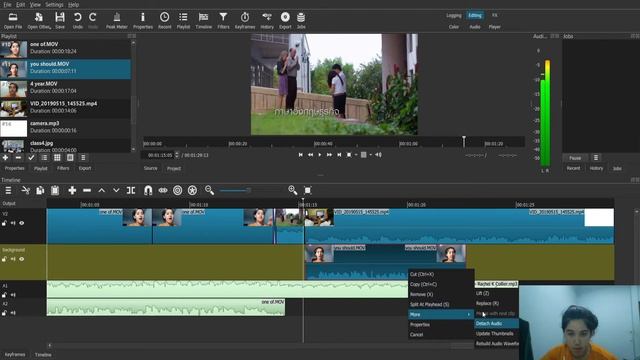Open the Recent panel icon in toolbar
640x360 pixels.
point(164,20)
